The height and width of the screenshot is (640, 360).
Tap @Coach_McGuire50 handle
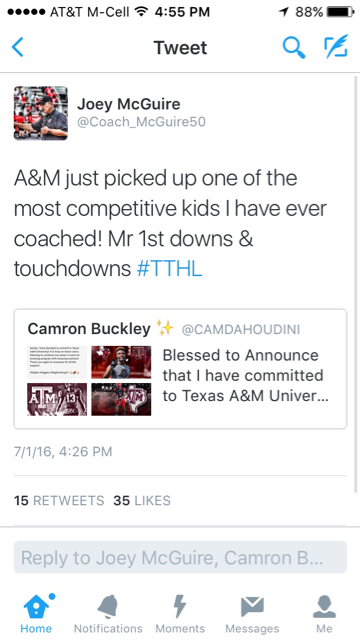141,122
